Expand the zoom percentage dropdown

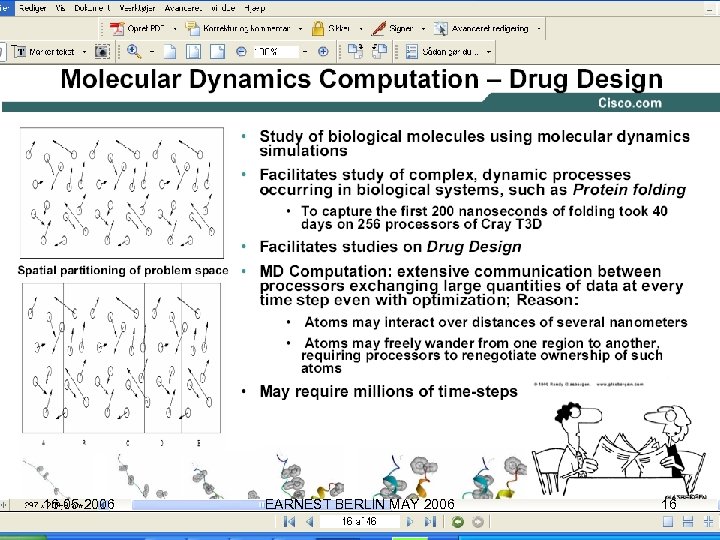click(x=305, y=52)
